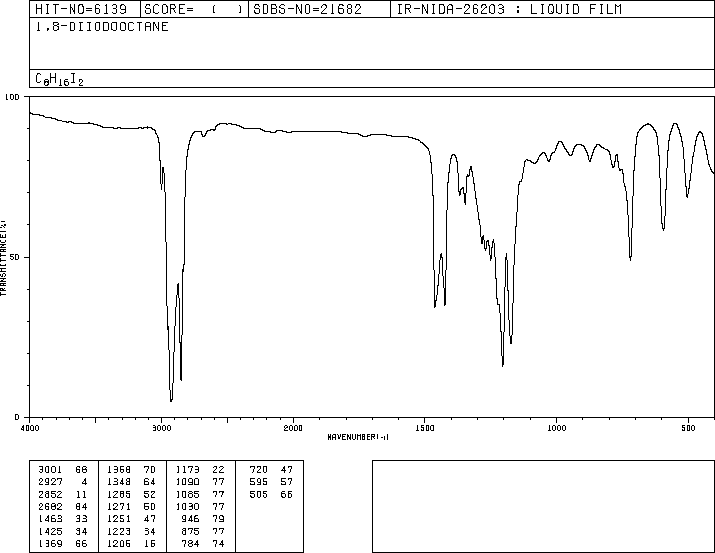This screenshot has height=553, width=715.
Task: Select peak table entry 2927
Action: (50, 482)
